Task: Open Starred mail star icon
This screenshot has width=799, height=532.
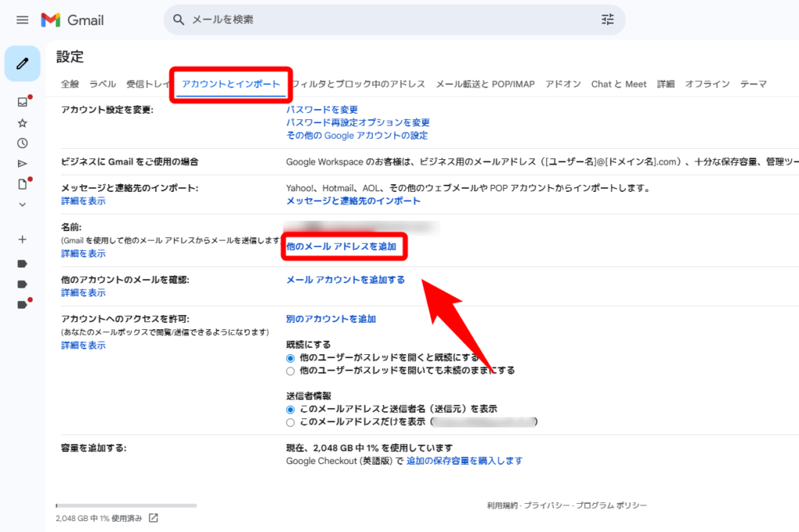Action: point(23,122)
